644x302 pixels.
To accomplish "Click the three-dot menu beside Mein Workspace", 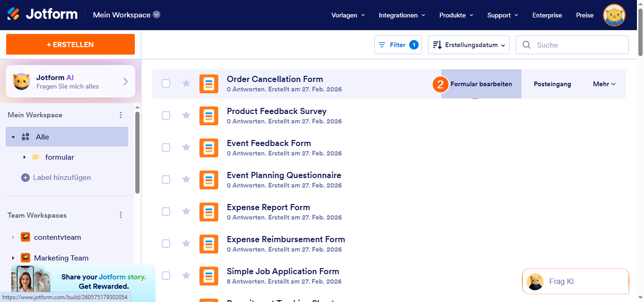I will (x=121, y=114).
